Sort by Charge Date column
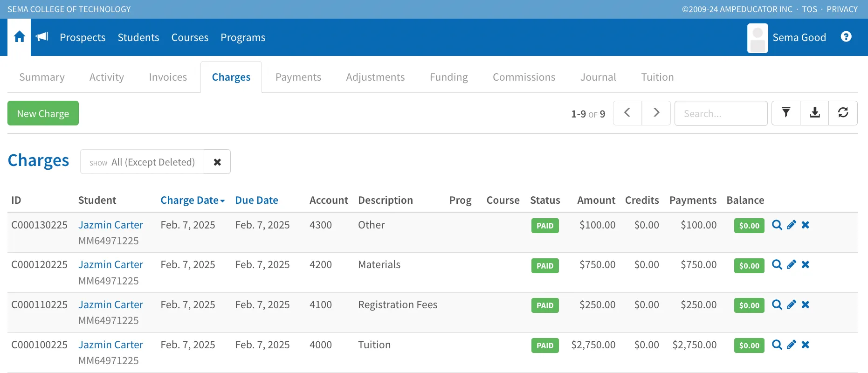This screenshot has height=373, width=868. (193, 200)
